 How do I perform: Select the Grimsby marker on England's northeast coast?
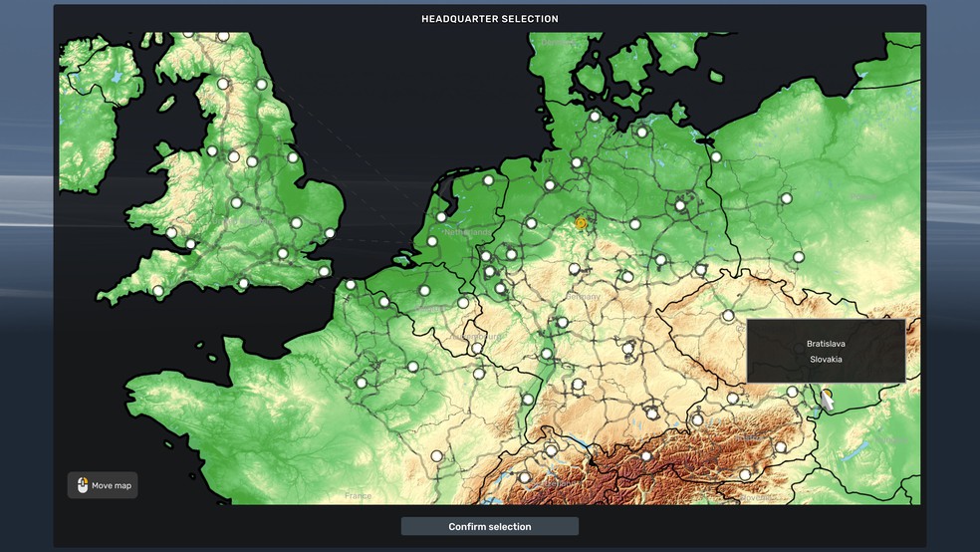click(x=293, y=156)
